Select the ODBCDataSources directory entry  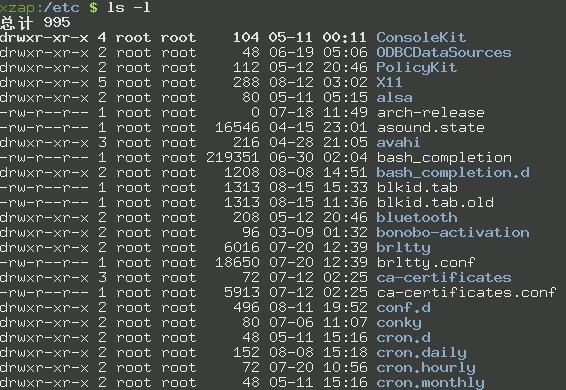pos(444,53)
